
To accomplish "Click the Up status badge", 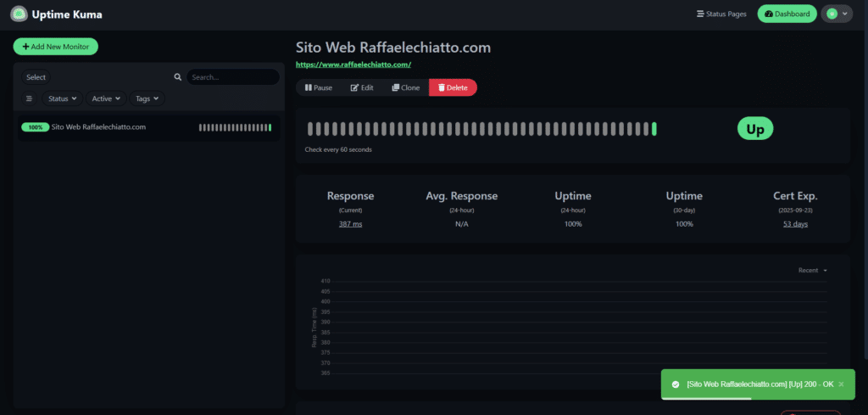I will pyautogui.click(x=755, y=129).
